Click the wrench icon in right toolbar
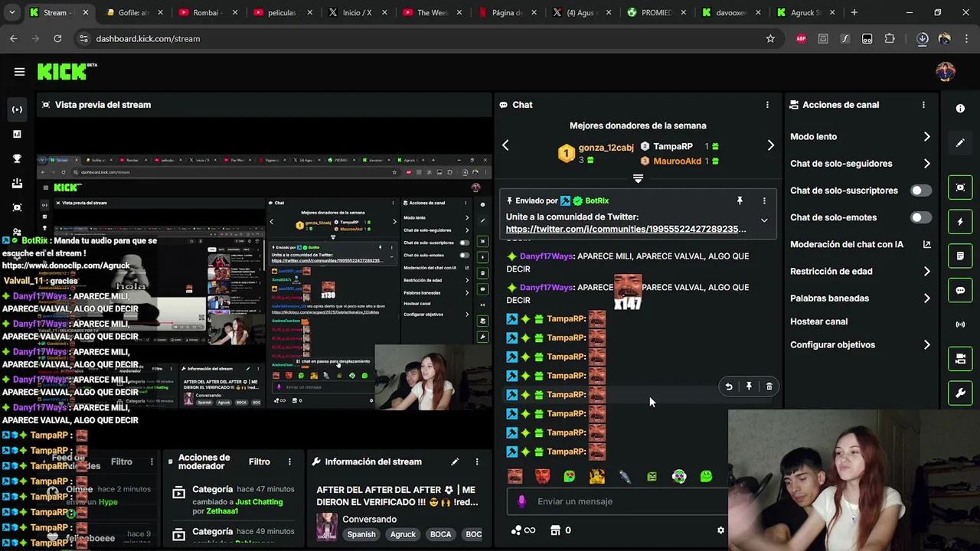Screen dimensions: 980x551 pyautogui.click(x=960, y=393)
